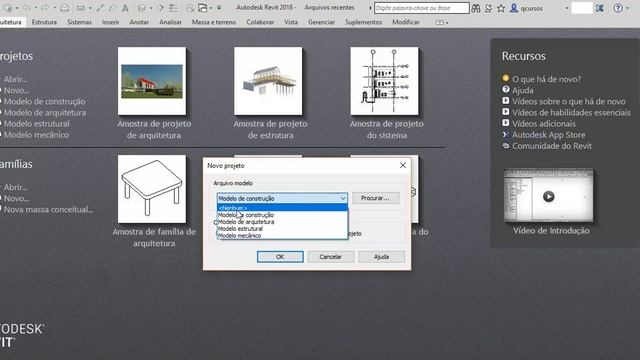This screenshot has height=360, width=640.
Task: Click the Print icon in quick access toolbar
Action: click(64, 8)
